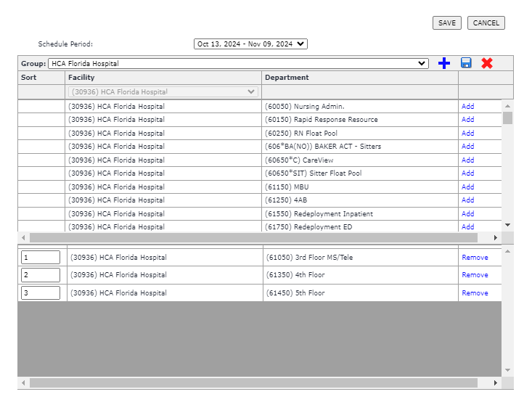532x405 pixels.
Task: Click the sort order field containing 1
Action: pyautogui.click(x=41, y=257)
